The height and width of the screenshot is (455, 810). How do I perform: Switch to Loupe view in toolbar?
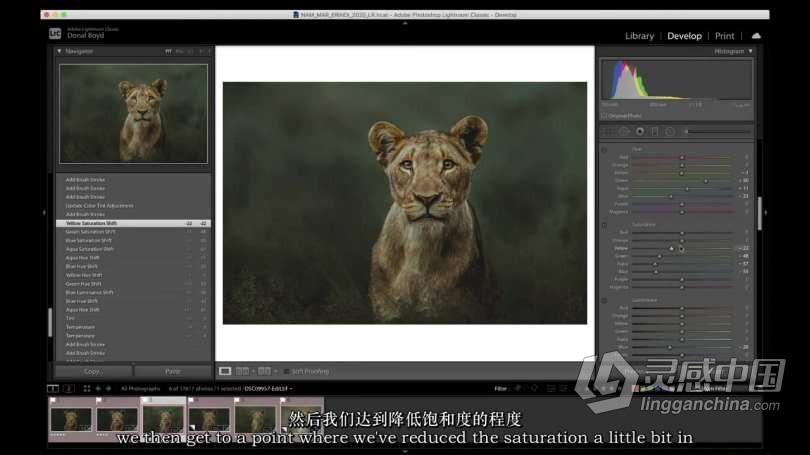pos(225,371)
